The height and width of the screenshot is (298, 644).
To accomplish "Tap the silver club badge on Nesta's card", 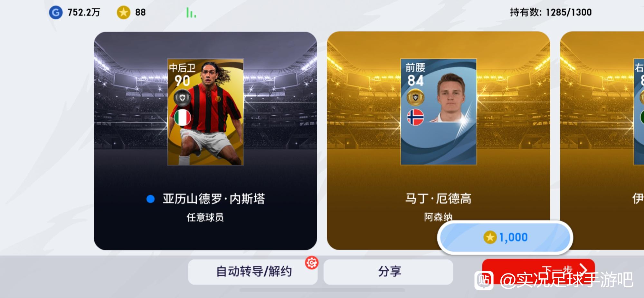I will (x=182, y=97).
